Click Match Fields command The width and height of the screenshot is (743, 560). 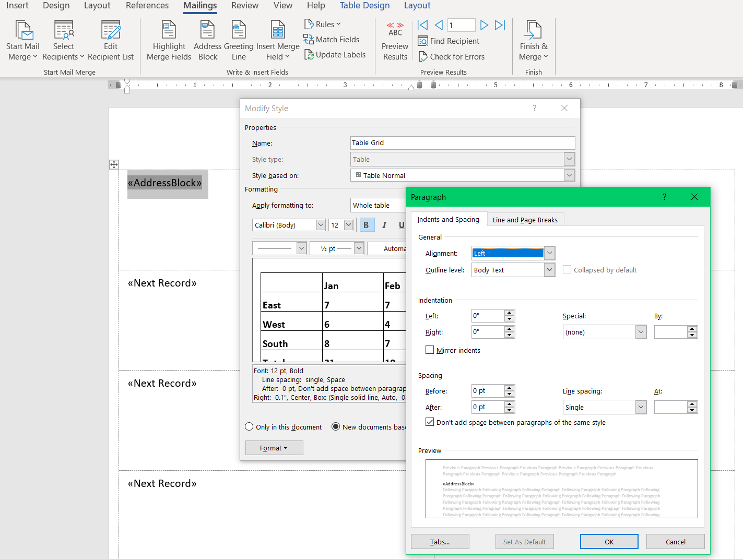[332, 40]
